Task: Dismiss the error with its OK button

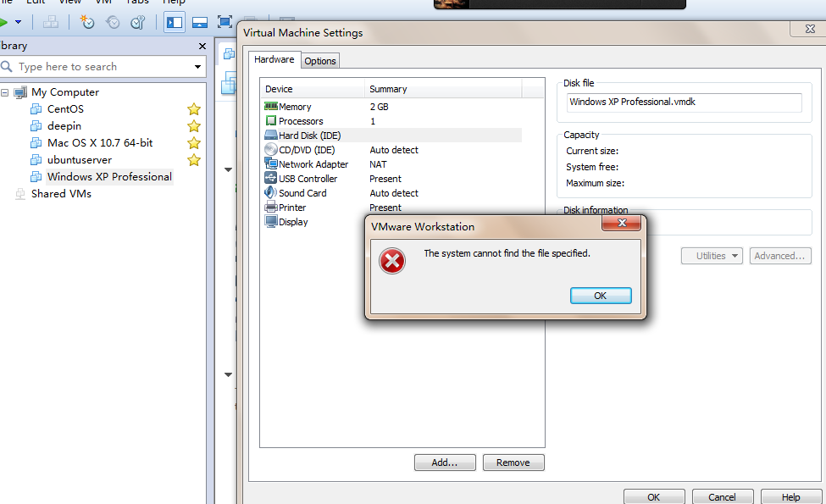Action: click(601, 296)
